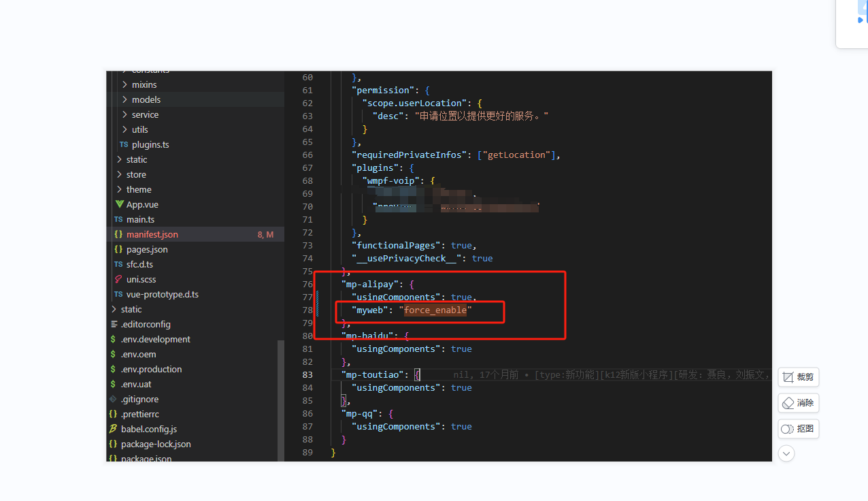Click the dollar icon of .env.oem
The width and height of the screenshot is (868, 501).
click(114, 354)
